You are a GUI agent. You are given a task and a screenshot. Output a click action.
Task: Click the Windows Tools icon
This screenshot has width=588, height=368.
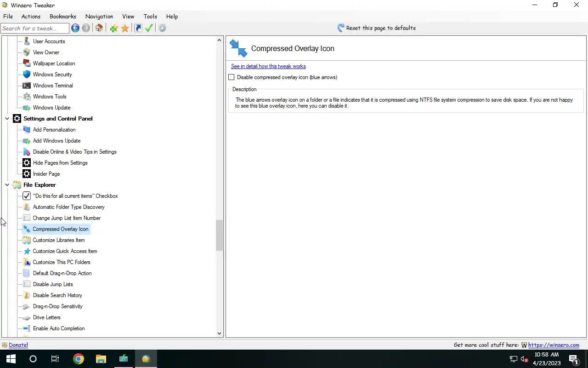click(x=27, y=97)
